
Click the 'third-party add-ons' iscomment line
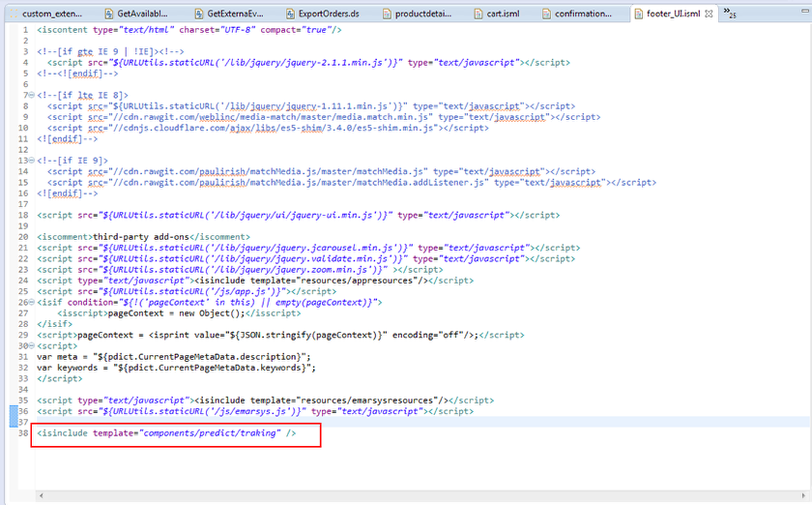point(143,237)
